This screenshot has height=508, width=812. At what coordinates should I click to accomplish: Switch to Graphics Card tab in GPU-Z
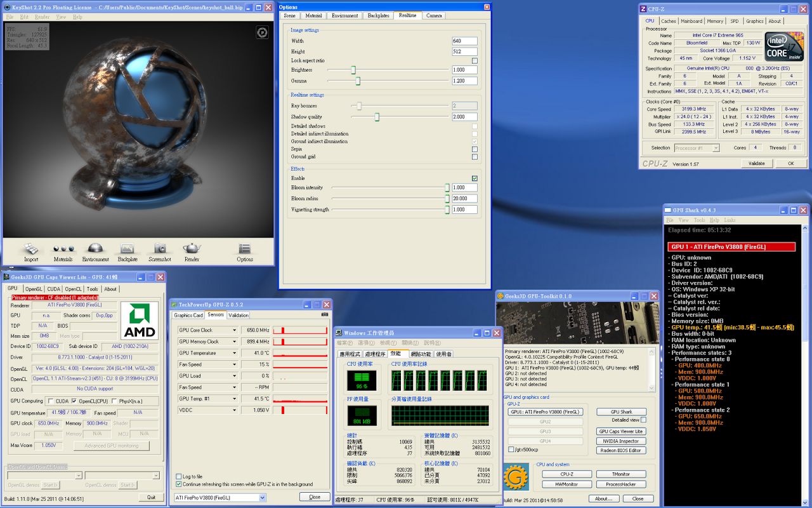(188, 315)
